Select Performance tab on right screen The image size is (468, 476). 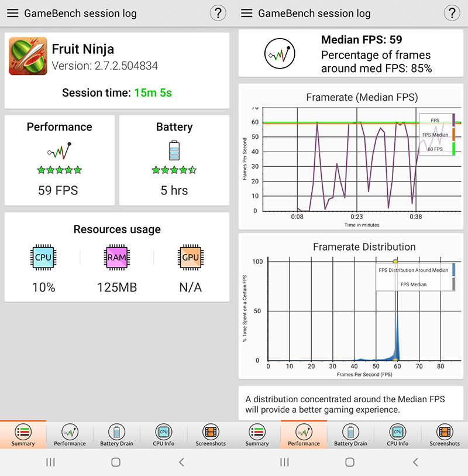304,434
